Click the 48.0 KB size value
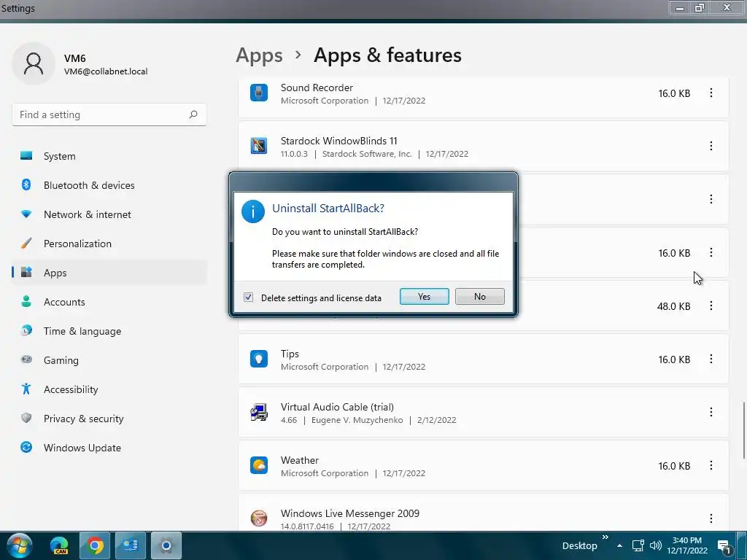This screenshot has width=747, height=560. (673, 306)
